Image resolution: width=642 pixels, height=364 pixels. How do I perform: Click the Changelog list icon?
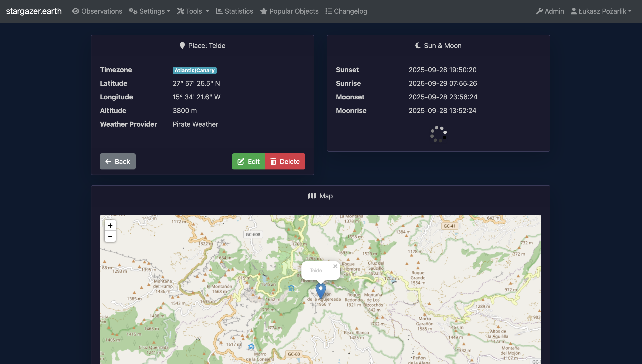click(328, 11)
